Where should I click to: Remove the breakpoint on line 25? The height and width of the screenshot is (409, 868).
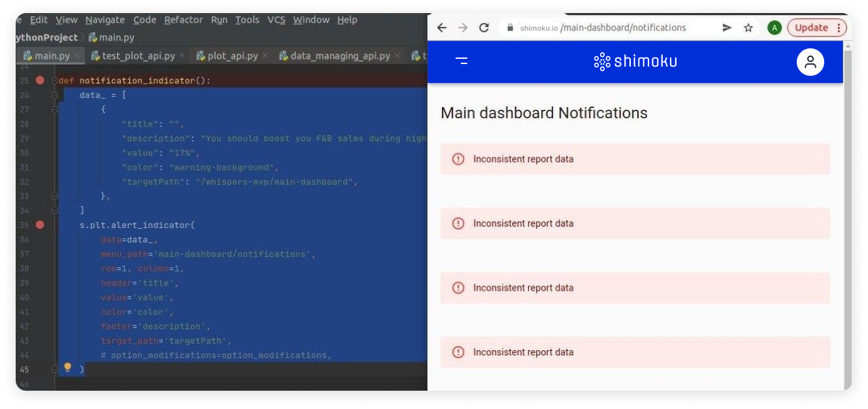pyautogui.click(x=40, y=80)
